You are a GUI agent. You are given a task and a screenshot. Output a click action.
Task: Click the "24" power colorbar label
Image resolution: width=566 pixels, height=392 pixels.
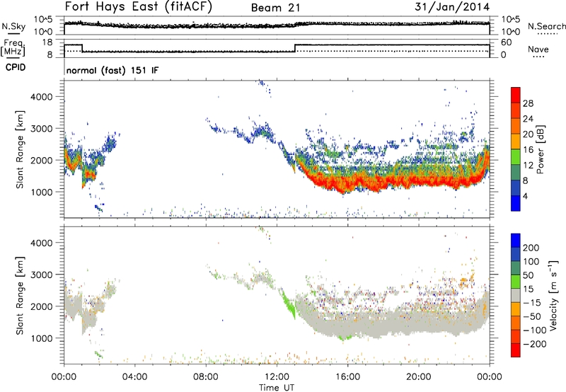[528, 119]
